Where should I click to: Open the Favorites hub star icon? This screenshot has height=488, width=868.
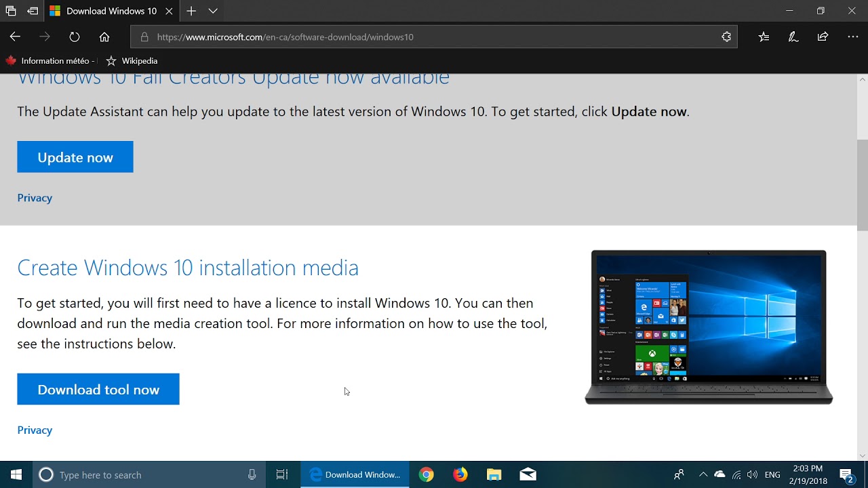click(x=764, y=37)
